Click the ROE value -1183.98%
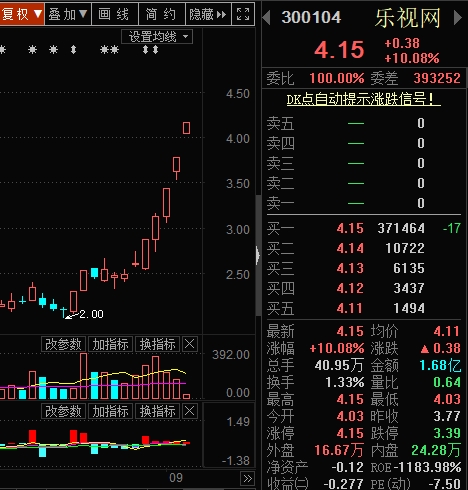468x490 pixels. [x=428, y=467]
